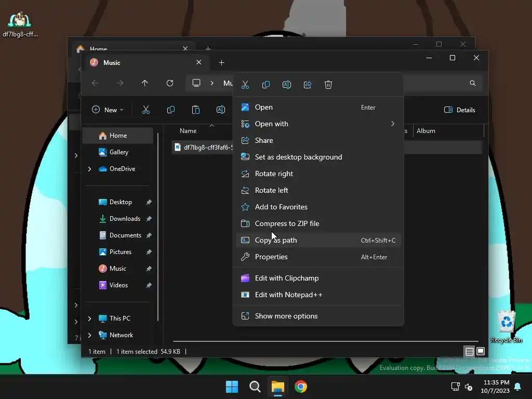The height and width of the screenshot is (399, 532).
Task: Unpin Downloads from Quick access
Action: 149,219
